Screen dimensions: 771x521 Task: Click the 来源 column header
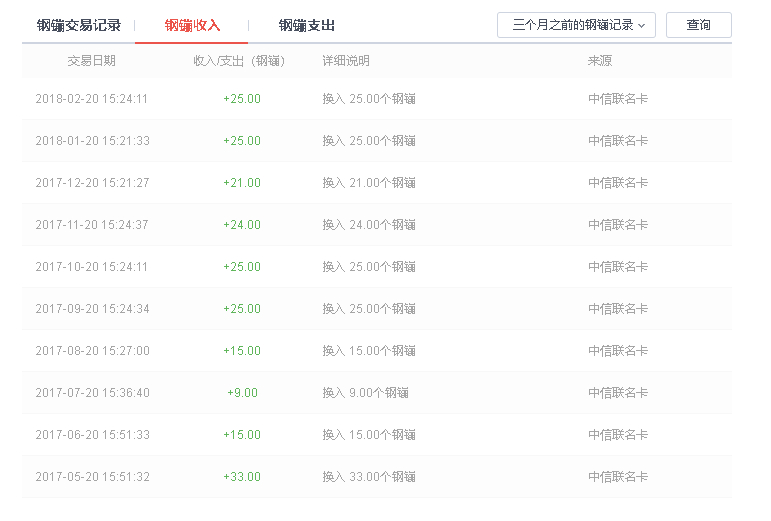point(600,61)
